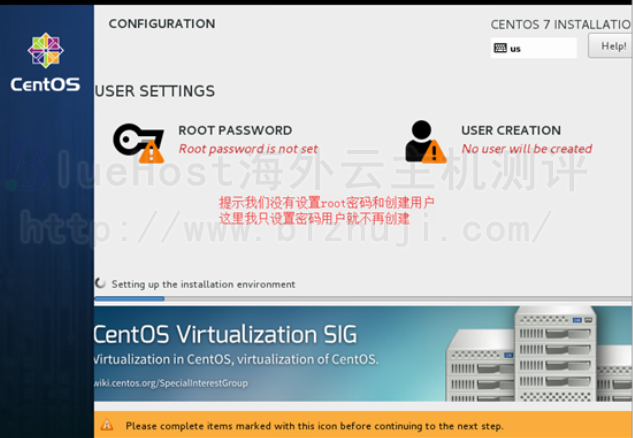
Task: Click the keyboard layout icon beside us
Action: point(500,48)
